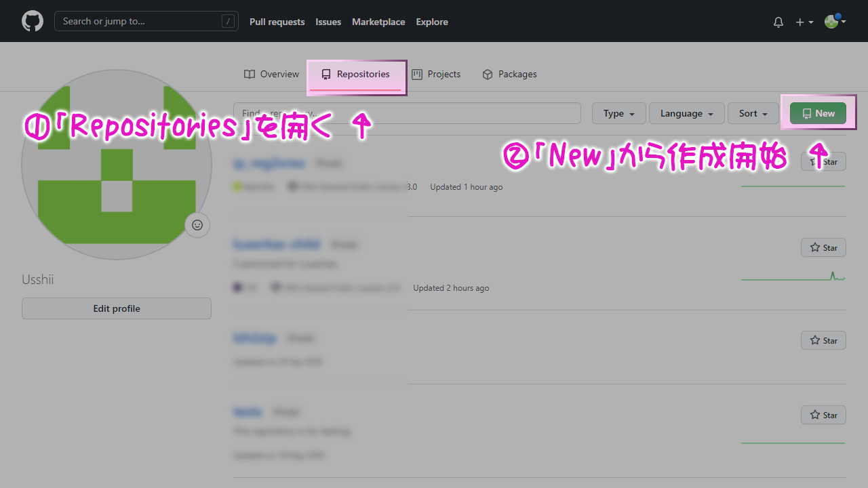
Task: Click the slash shortcut icon in search box
Action: (x=228, y=22)
